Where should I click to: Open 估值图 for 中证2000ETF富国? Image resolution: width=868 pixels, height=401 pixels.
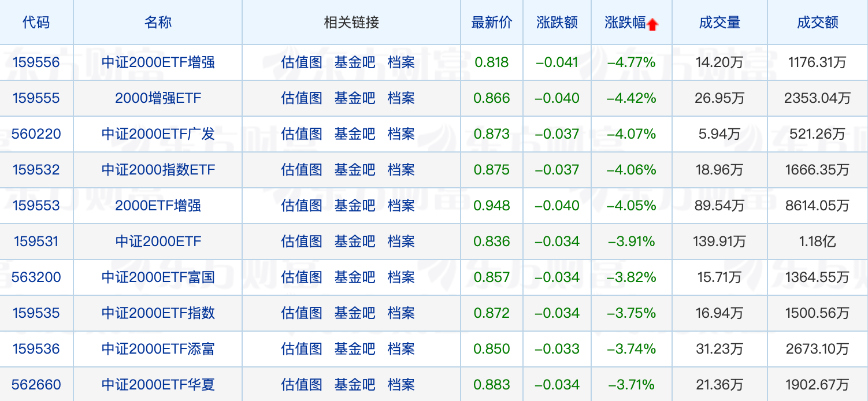[302, 277]
